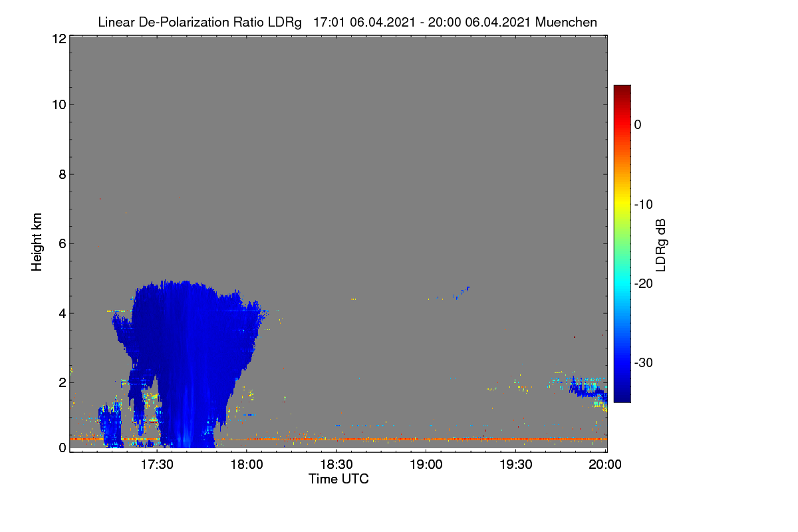Screen dimensions: 798x532
Task: Click the small blue column echo near 17:15
Action: [110, 424]
